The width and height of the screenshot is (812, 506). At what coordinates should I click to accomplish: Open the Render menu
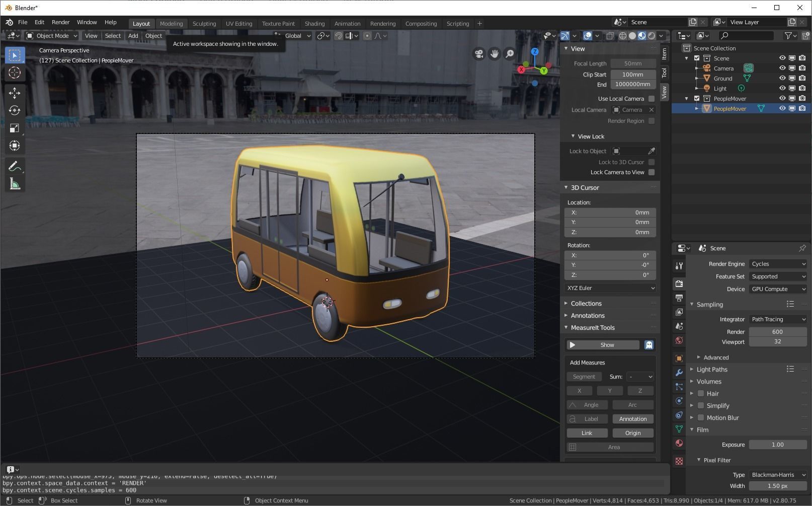[60, 22]
